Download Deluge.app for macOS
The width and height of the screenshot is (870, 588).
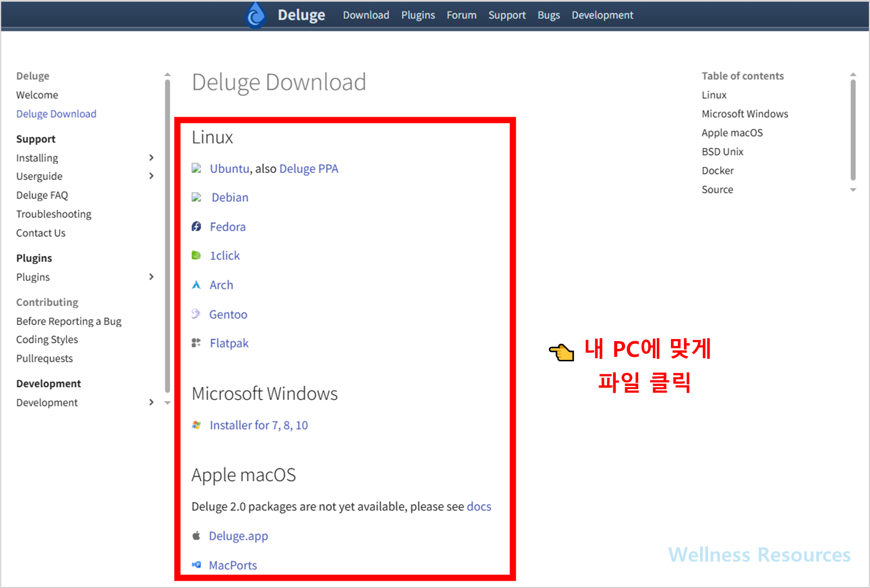tap(238, 535)
